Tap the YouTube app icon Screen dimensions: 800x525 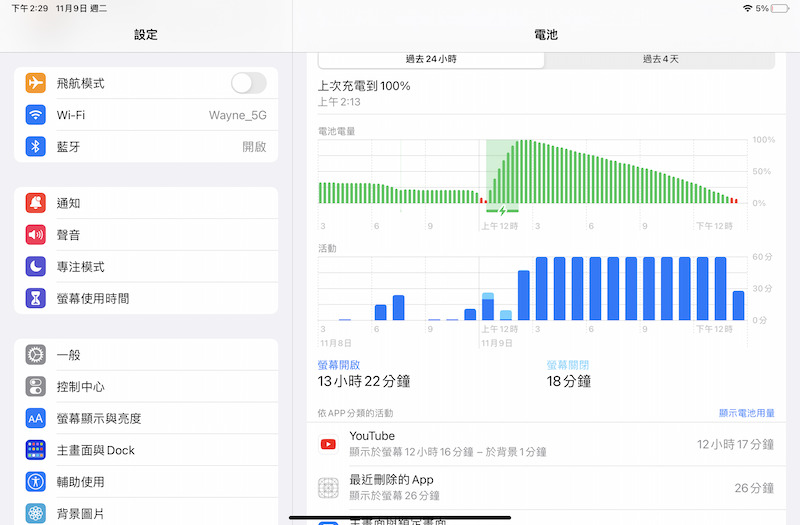click(328, 444)
